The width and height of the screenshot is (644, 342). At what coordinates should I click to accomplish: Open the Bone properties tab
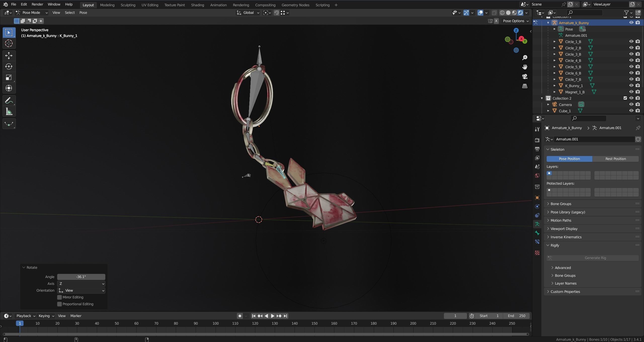click(537, 233)
